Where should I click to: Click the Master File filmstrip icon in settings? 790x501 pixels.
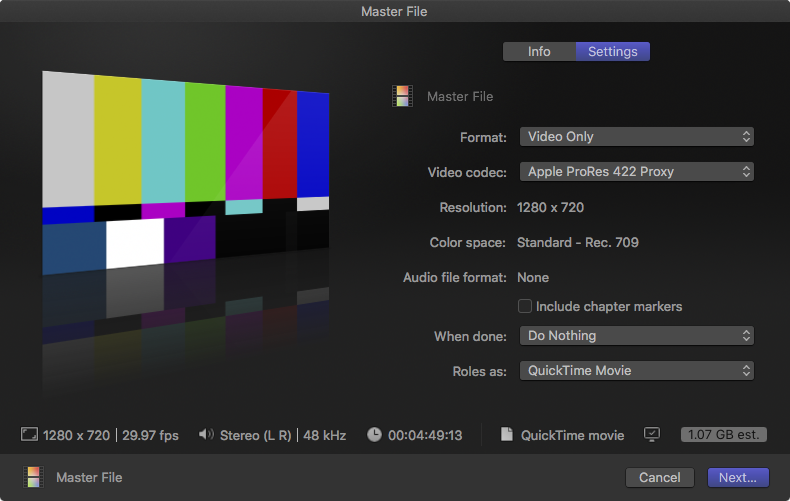click(x=402, y=96)
